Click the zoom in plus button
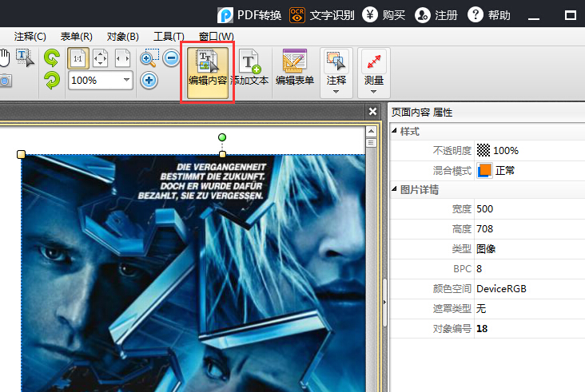 (149, 81)
